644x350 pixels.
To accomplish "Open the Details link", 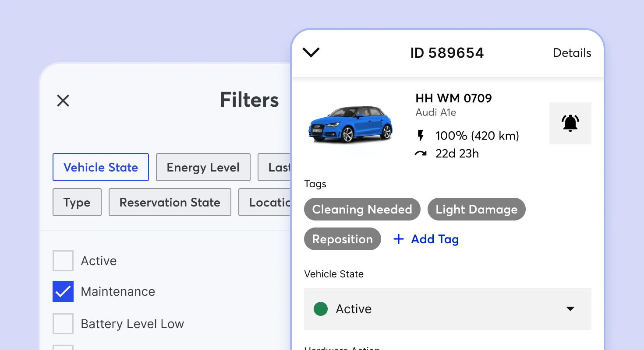I will tap(572, 53).
